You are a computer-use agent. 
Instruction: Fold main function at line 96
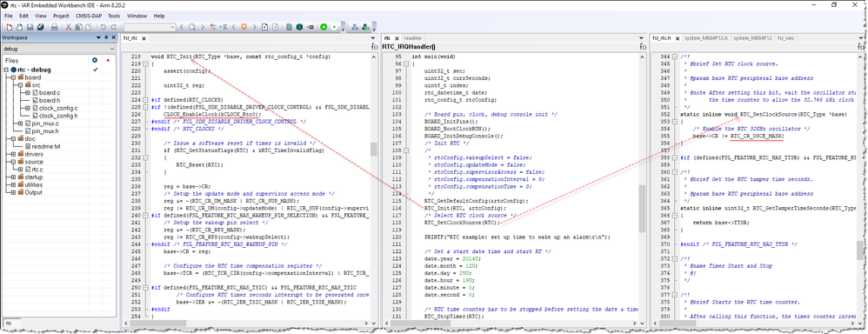click(406, 64)
